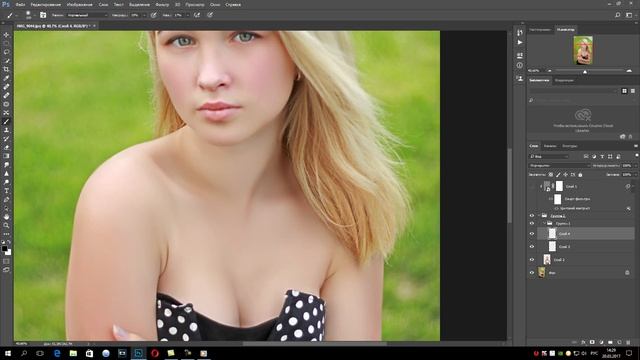Select the Clone Stamp tool
Image resolution: width=640 pixels, height=360 pixels.
6,130
